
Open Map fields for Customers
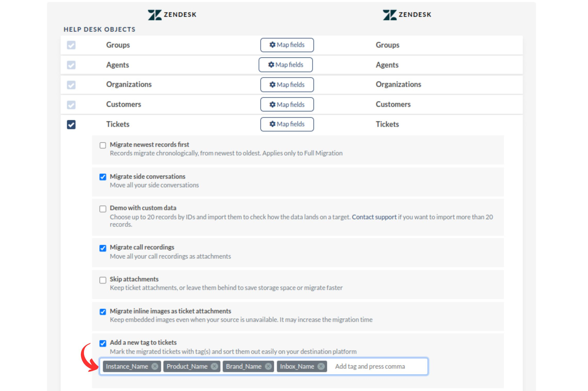point(287,104)
